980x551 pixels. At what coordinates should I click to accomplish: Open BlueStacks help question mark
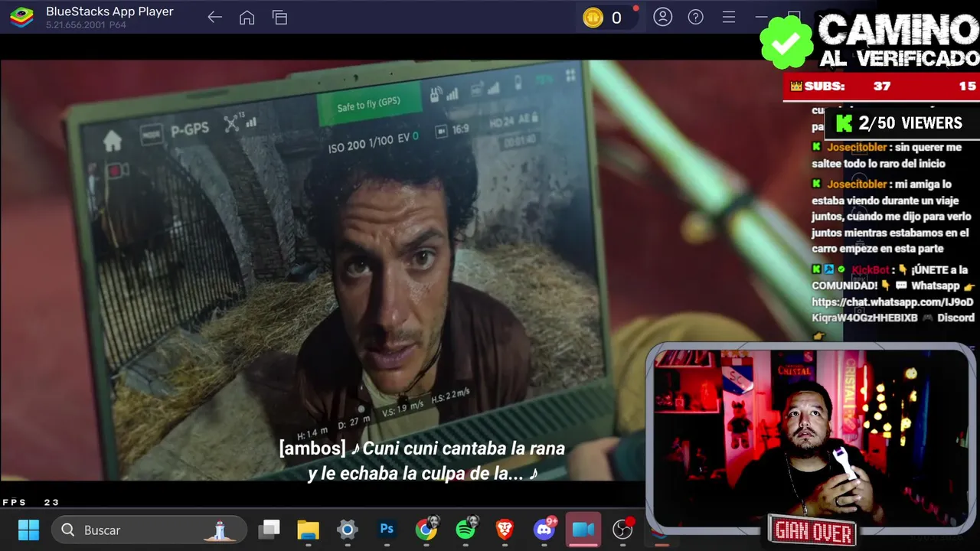[x=695, y=17]
